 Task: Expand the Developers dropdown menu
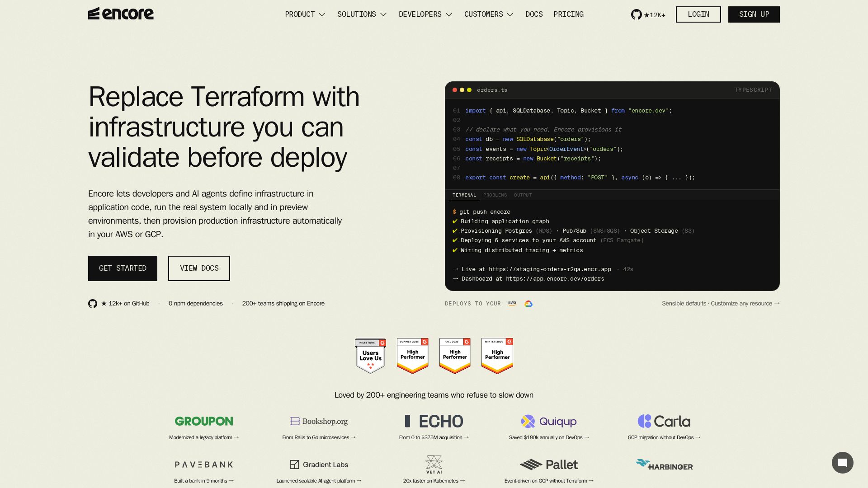pyautogui.click(x=425, y=14)
